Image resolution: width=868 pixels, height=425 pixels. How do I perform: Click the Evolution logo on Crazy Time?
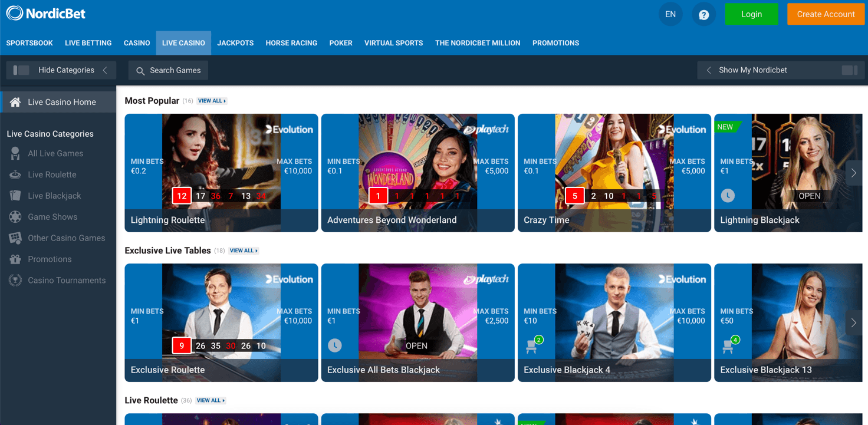point(682,129)
